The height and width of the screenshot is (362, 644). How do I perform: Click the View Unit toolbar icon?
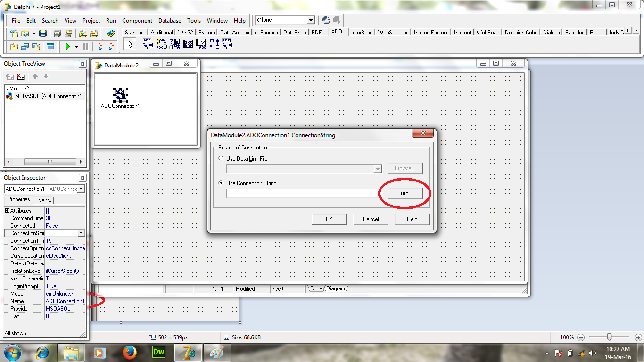[14, 47]
